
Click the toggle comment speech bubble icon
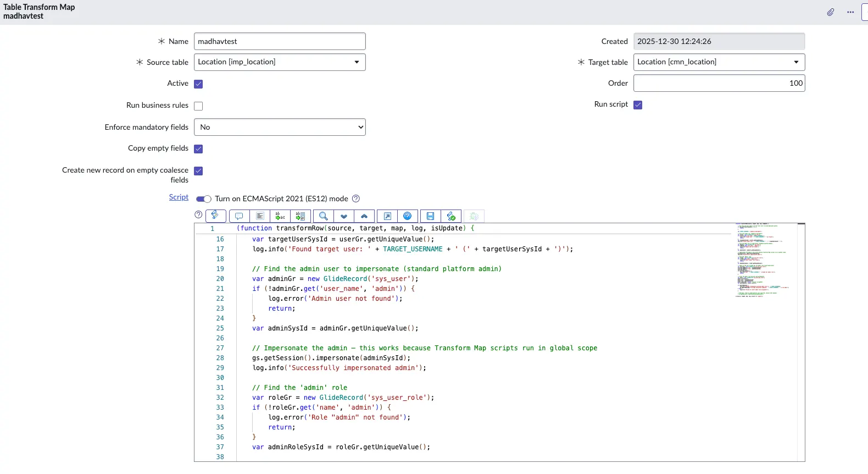(239, 216)
